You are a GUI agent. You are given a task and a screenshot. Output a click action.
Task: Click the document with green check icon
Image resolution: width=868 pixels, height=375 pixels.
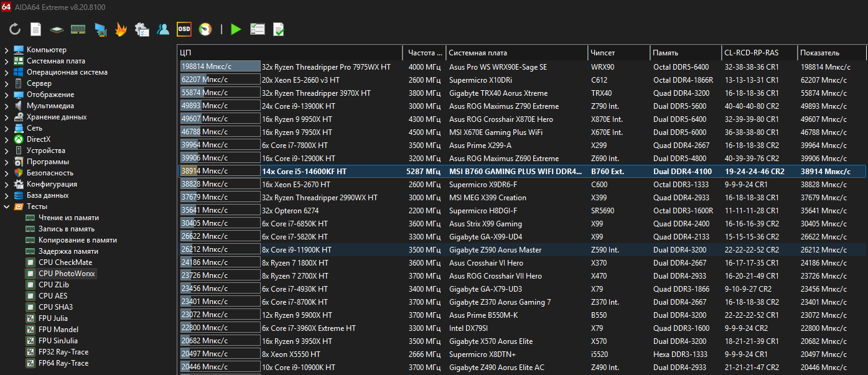coord(279,29)
